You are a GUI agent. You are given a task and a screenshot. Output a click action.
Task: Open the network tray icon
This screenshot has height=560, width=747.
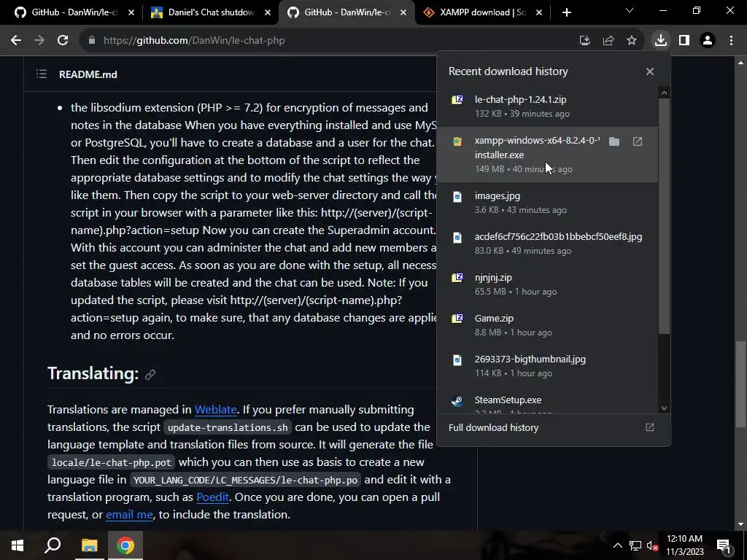pyautogui.click(x=635, y=545)
